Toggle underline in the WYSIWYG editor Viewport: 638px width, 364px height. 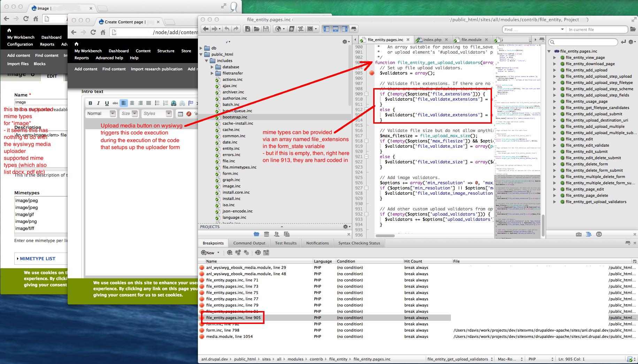click(107, 103)
